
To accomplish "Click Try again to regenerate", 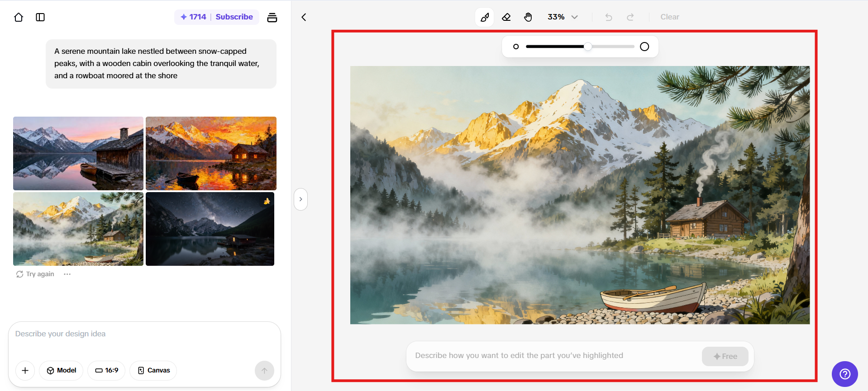I will tap(35, 274).
